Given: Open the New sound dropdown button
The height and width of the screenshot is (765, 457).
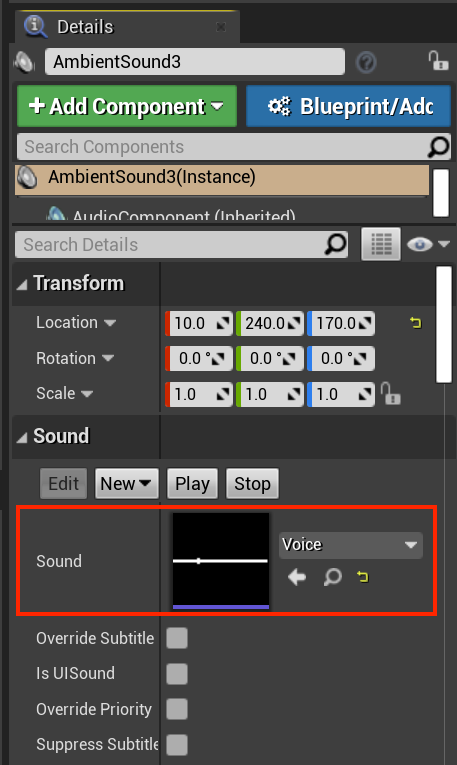Looking at the screenshot, I should pyautogui.click(x=126, y=484).
